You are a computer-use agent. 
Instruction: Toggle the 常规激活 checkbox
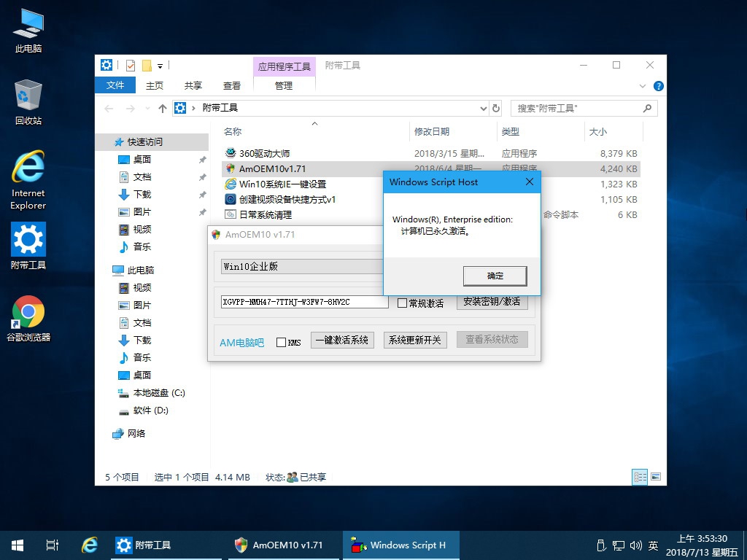[x=402, y=303]
